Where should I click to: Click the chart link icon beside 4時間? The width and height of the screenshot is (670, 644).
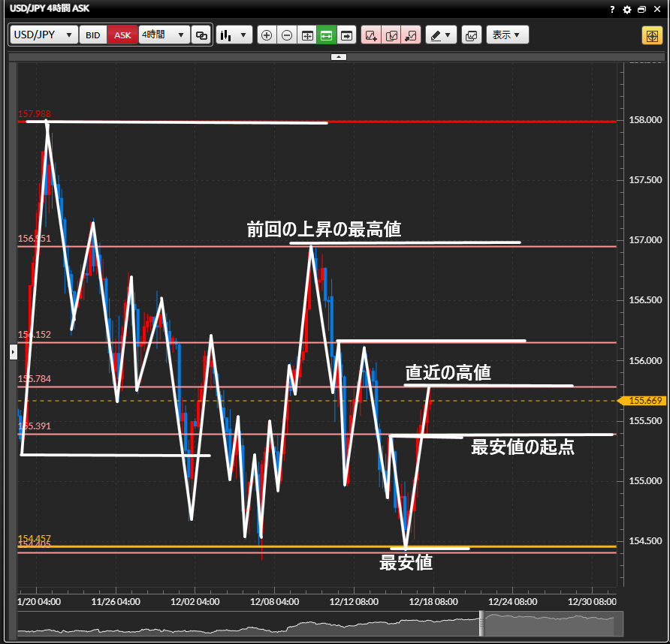pyautogui.click(x=201, y=35)
